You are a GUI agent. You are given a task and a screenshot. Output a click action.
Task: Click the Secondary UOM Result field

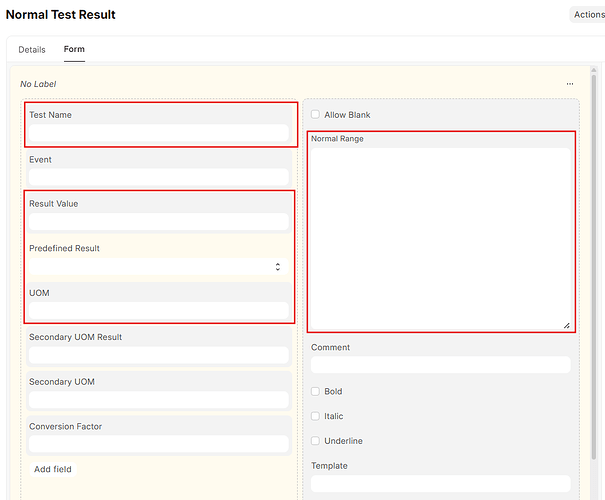click(x=158, y=355)
